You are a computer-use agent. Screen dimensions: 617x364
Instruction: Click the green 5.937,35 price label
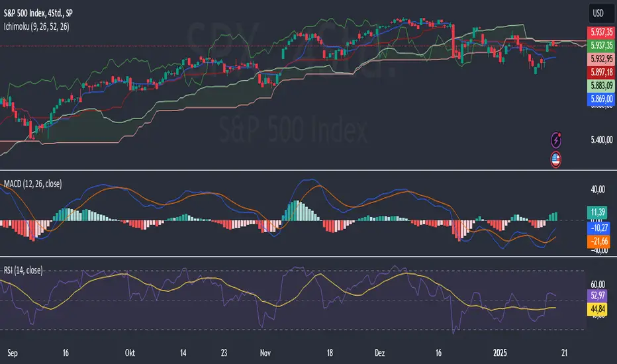pyautogui.click(x=601, y=45)
